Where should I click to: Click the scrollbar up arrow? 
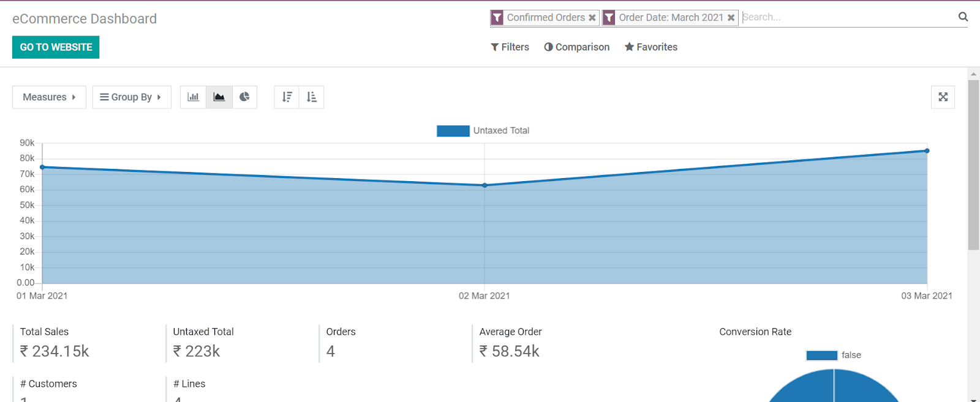(974, 74)
